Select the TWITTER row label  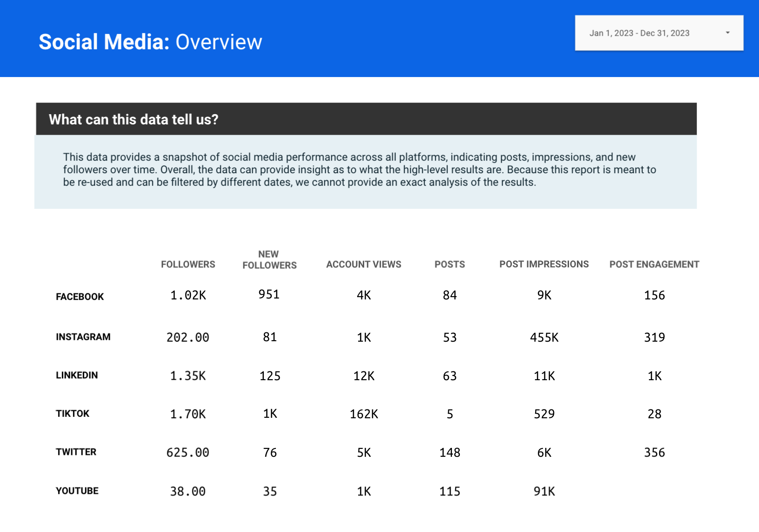pos(76,452)
